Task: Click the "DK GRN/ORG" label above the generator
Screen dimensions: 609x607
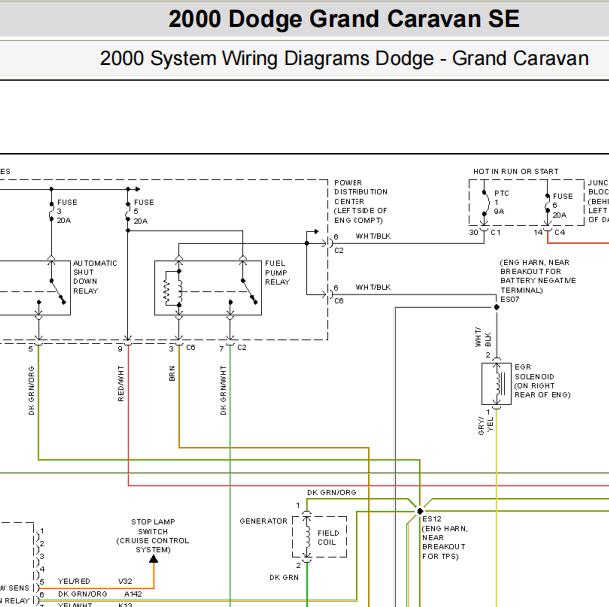Action: (x=331, y=492)
